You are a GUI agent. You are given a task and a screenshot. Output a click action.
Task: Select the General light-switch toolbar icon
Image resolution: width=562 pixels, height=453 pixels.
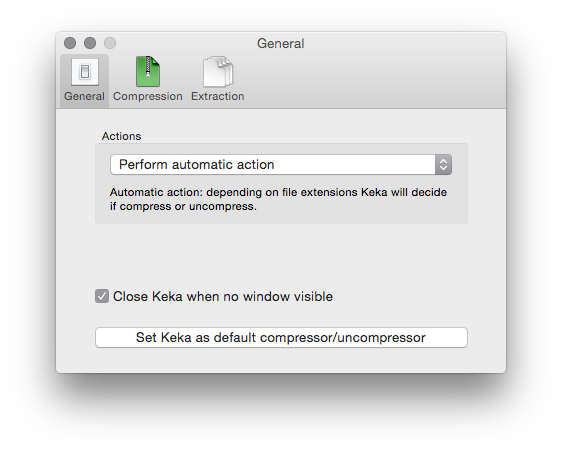coord(85,72)
